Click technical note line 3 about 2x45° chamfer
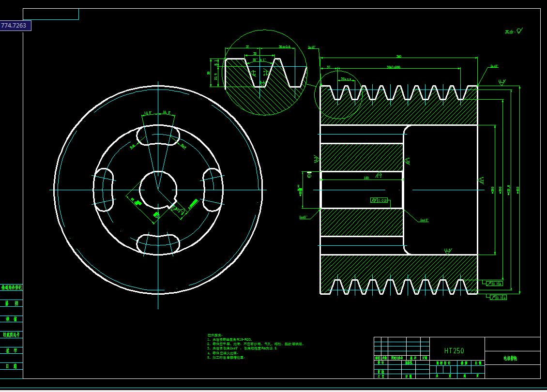The height and width of the screenshot is (392, 547). (x=242, y=348)
